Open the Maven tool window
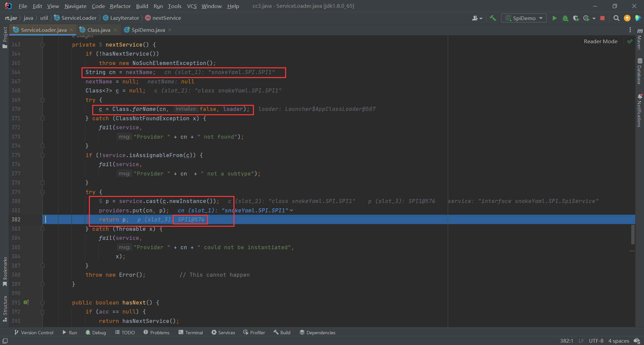 coord(640,39)
